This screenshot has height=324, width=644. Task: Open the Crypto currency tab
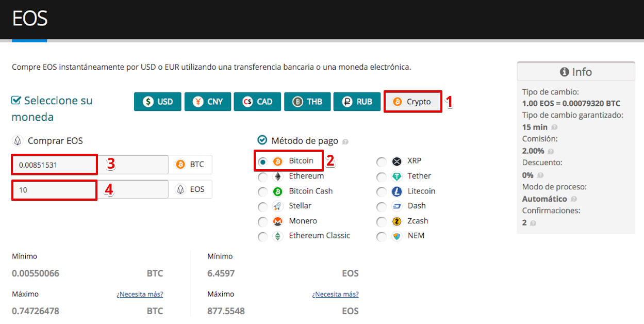coord(412,102)
